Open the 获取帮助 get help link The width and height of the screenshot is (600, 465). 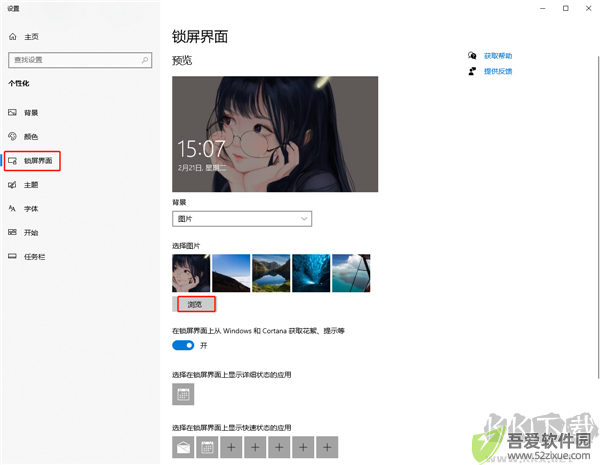pos(498,56)
